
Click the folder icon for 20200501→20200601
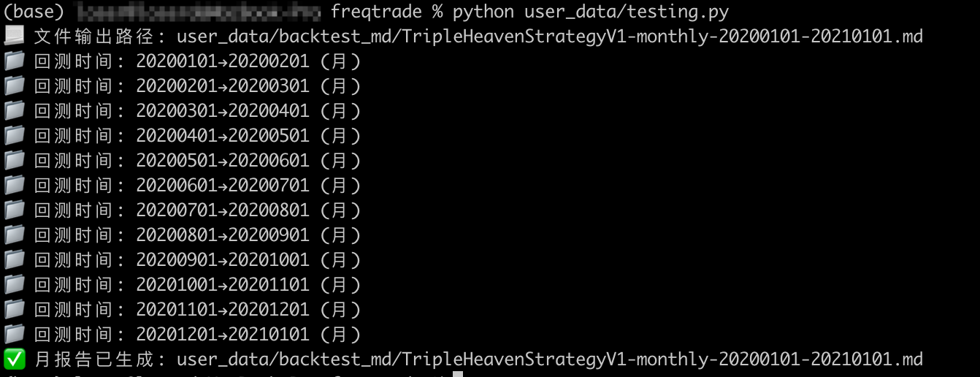click(x=14, y=160)
